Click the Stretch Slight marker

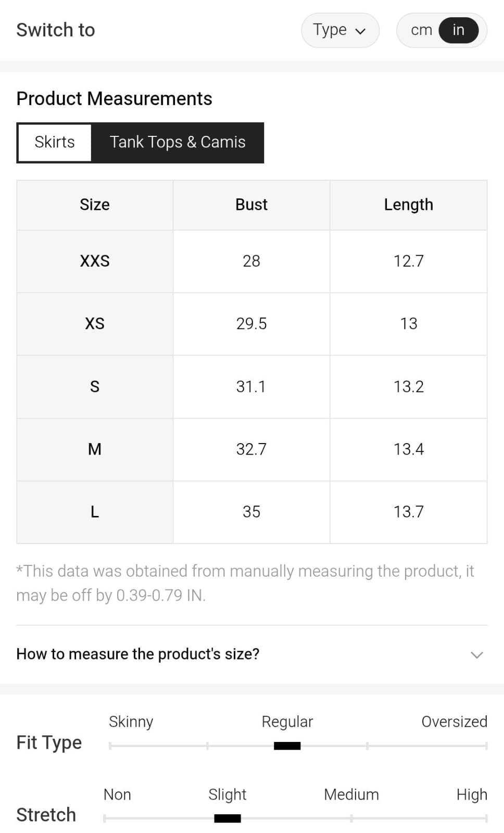click(x=227, y=818)
